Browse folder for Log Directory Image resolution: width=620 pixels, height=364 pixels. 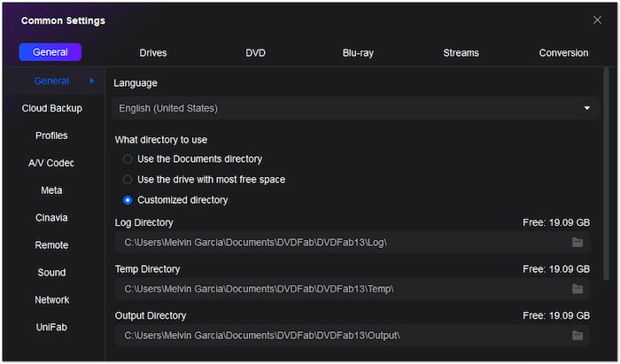577,242
